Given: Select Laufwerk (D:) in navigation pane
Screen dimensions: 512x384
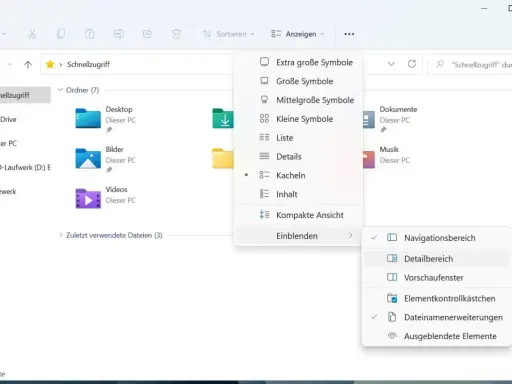Looking at the screenshot, I should click(25, 167).
